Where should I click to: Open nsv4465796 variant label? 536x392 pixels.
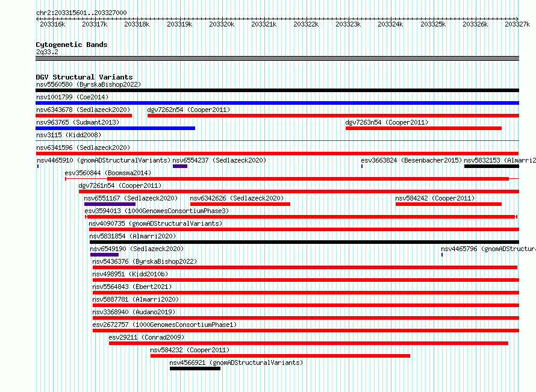pyautogui.click(x=488, y=249)
